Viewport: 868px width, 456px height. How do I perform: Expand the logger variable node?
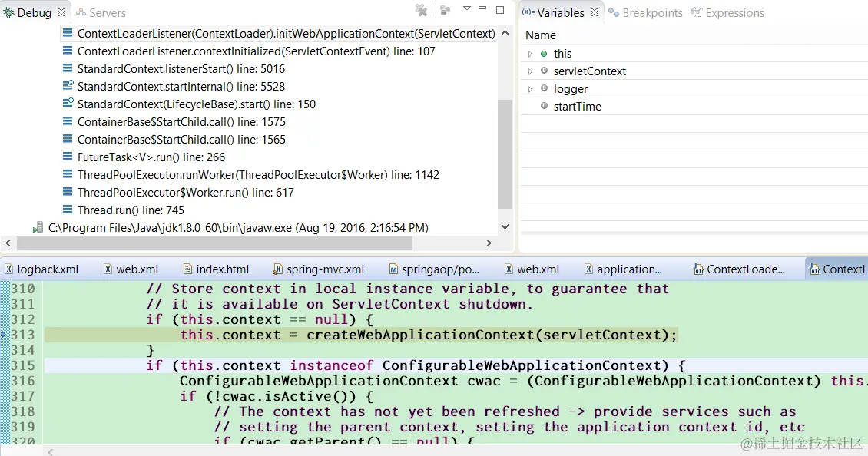(530, 89)
